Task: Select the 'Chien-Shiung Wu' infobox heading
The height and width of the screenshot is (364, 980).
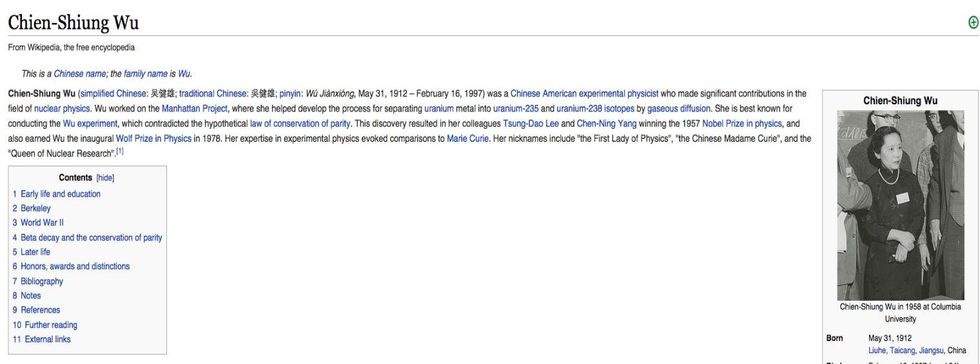Action: 901,101
